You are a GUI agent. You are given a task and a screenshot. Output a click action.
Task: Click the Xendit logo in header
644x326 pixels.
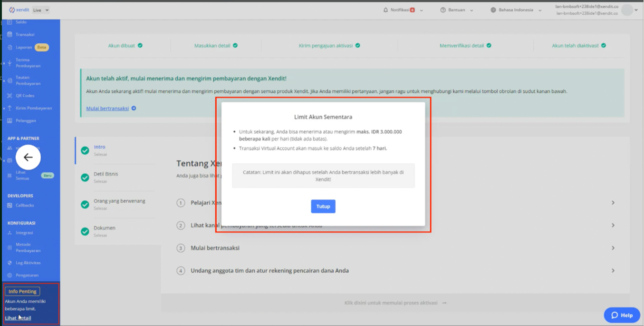tap(19, 10)
